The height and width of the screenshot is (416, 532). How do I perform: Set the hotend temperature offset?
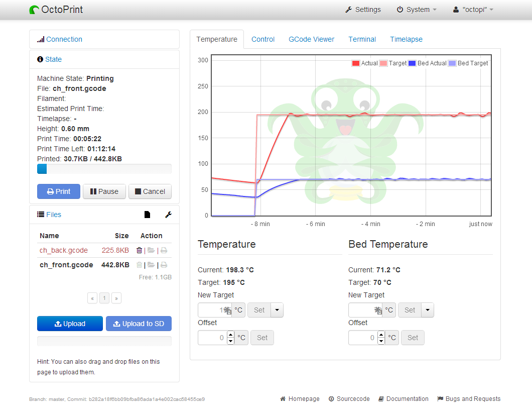pos(262,338)
